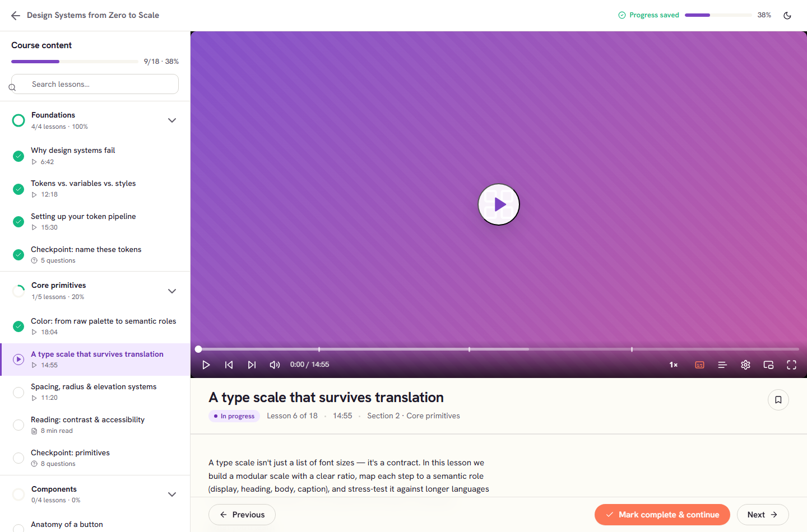This screenshot has height=532, width=807.
Task: Collapse the Foundations section chevron
Action: coord(172,120)
